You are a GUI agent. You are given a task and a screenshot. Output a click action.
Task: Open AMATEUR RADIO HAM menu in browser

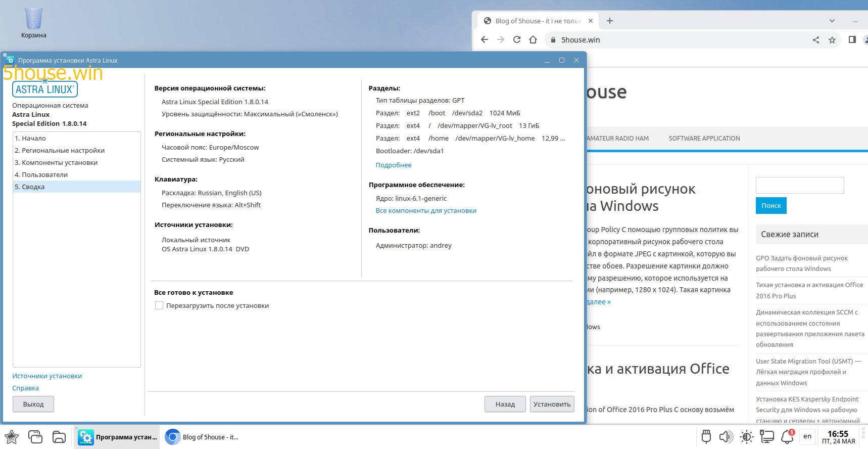coord(617,138)
